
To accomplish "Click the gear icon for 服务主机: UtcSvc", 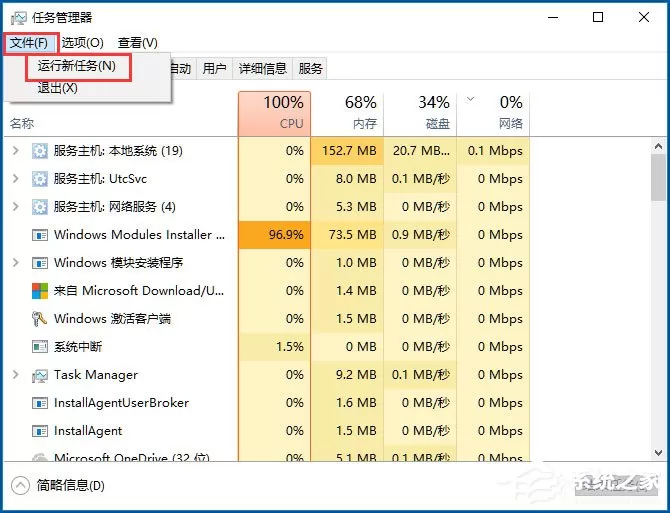I will [40, 179].
